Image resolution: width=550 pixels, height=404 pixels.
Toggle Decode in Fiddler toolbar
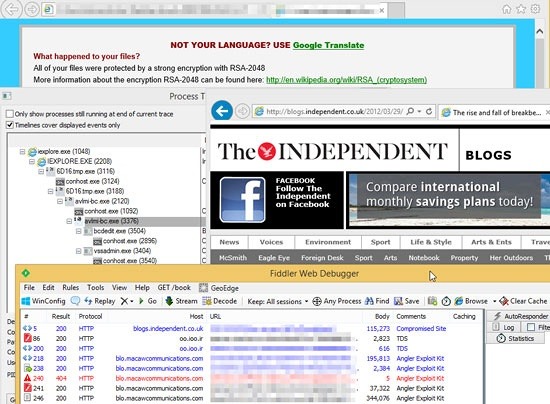220,301
